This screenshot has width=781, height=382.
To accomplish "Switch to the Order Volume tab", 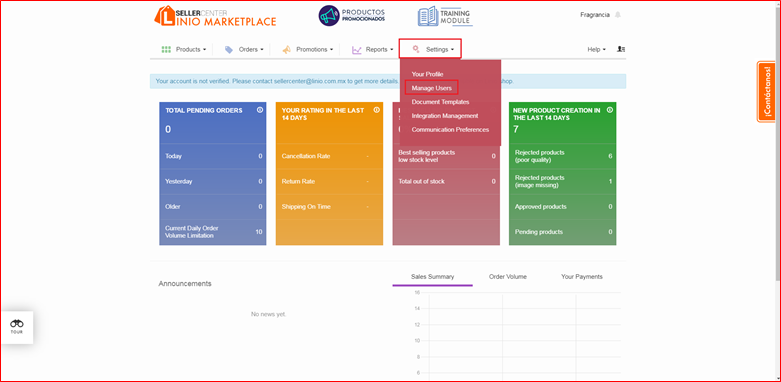I will pyautogui.click(x=508, y=277).
